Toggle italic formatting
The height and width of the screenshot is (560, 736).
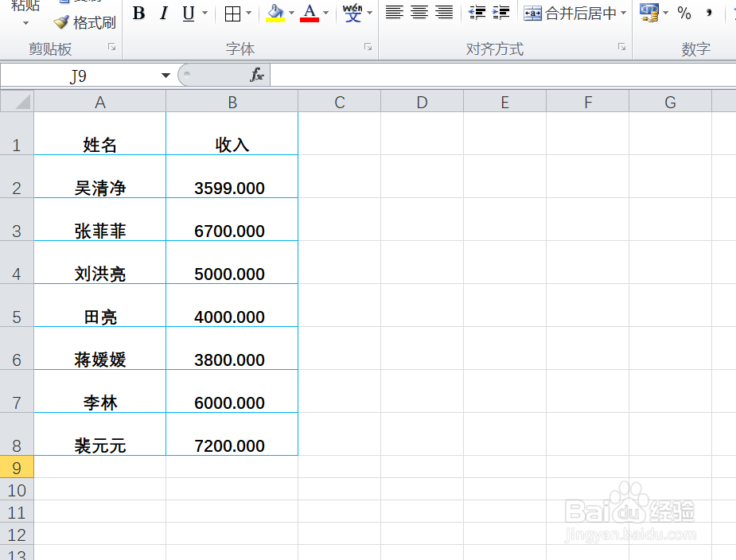coord(164,14)
